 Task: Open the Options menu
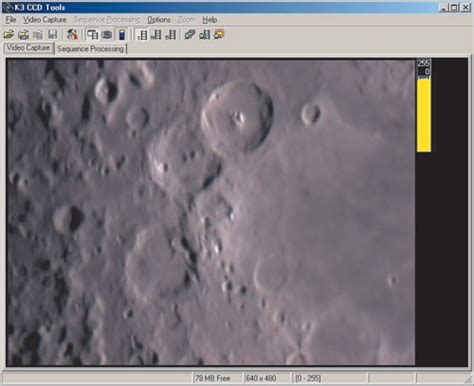click(x=159, y=20)
